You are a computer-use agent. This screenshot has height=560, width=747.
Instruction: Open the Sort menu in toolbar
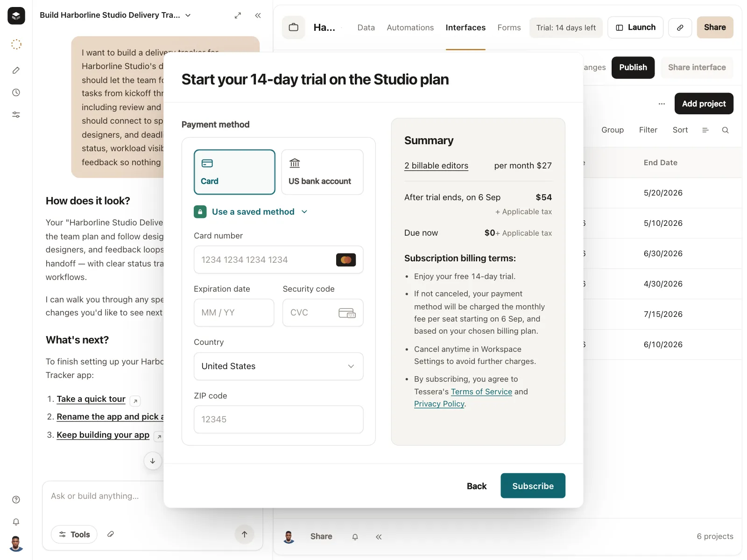680,130
